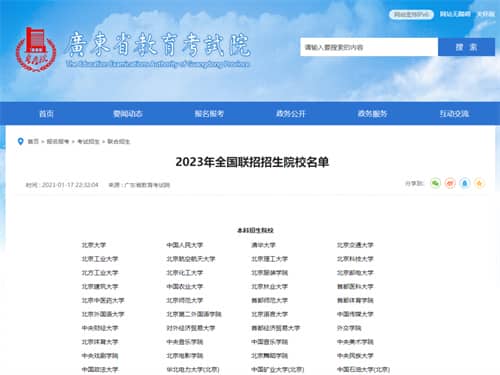Image resolution: width=500 pixels, height=375 pixels.
Task: Select 北京第二外国语学院 in the school list
Action: coord(194,314)
